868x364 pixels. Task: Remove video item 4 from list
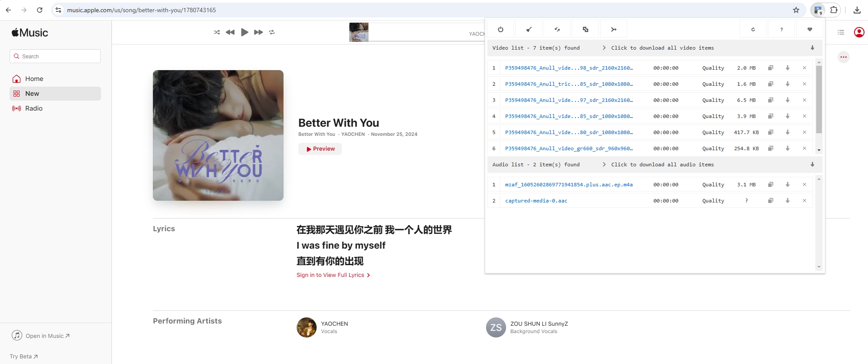[804, 116]
